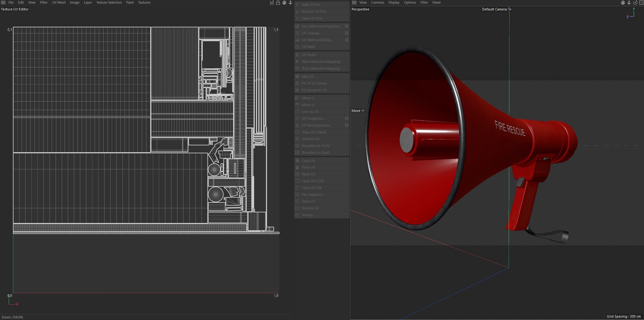The width and height of the screenshot is (644, 320).
Task: Open the Texture Selection menu
Action: 109,2
